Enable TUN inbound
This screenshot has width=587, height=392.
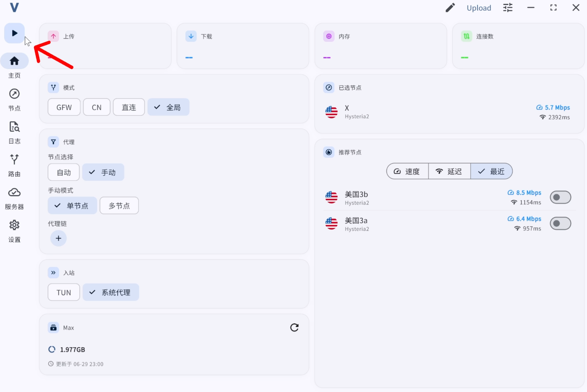tap(63, 292)
